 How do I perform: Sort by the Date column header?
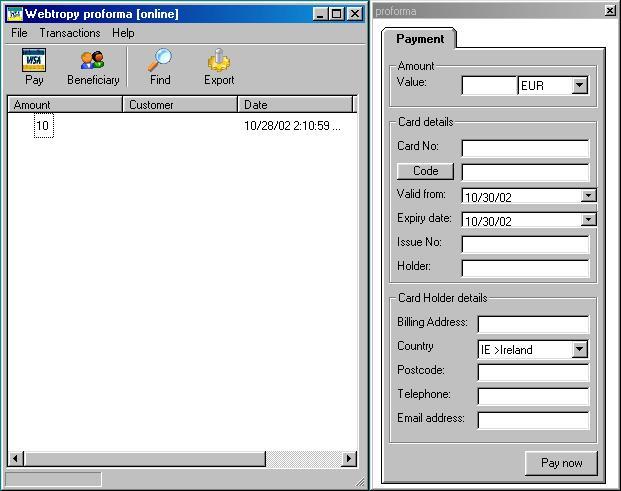(295, 105)
